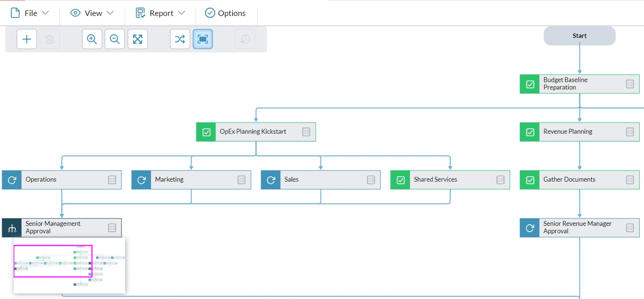Select the Shared Services task label
Image resolution: width=644 pixels, height=299 pixels.
pos(435,179)
